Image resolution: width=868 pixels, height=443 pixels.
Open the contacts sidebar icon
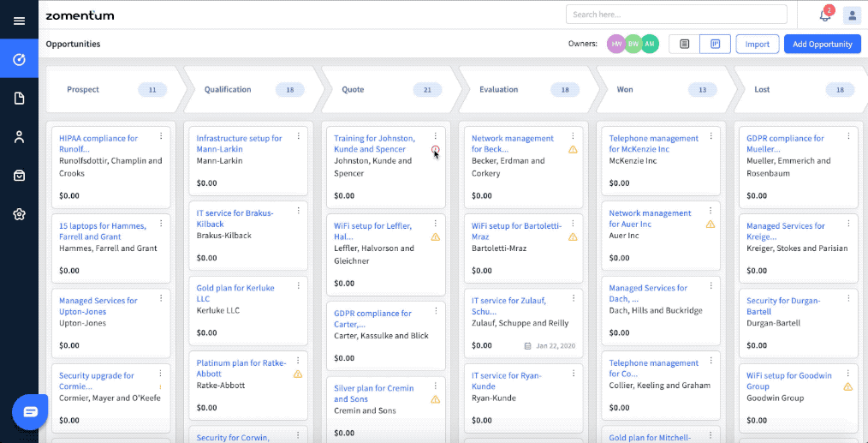[x=19, y=137]
